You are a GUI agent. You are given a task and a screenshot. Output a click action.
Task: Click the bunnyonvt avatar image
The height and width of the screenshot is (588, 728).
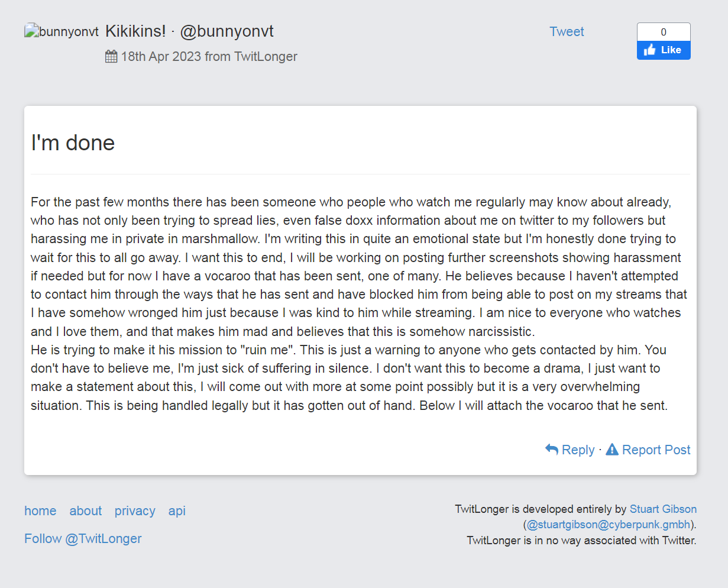coord(62,31)
